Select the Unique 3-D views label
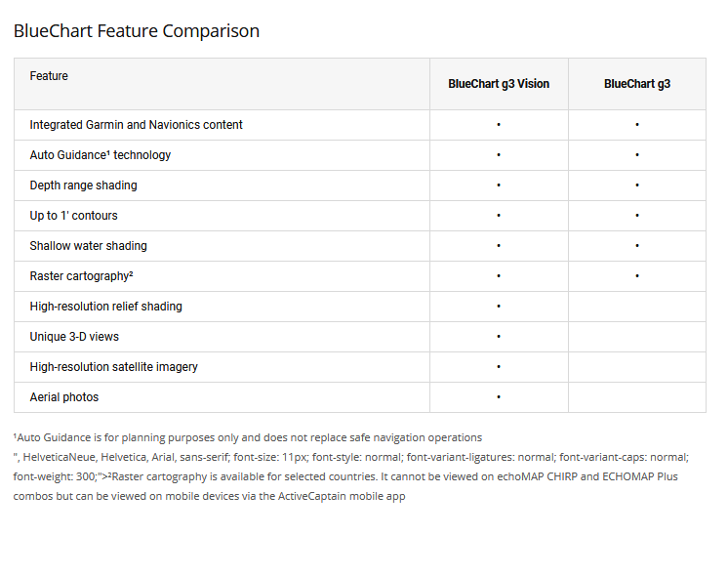Image resolution: width=728 pixels, height=576 pixels. (x=74, y=337)
